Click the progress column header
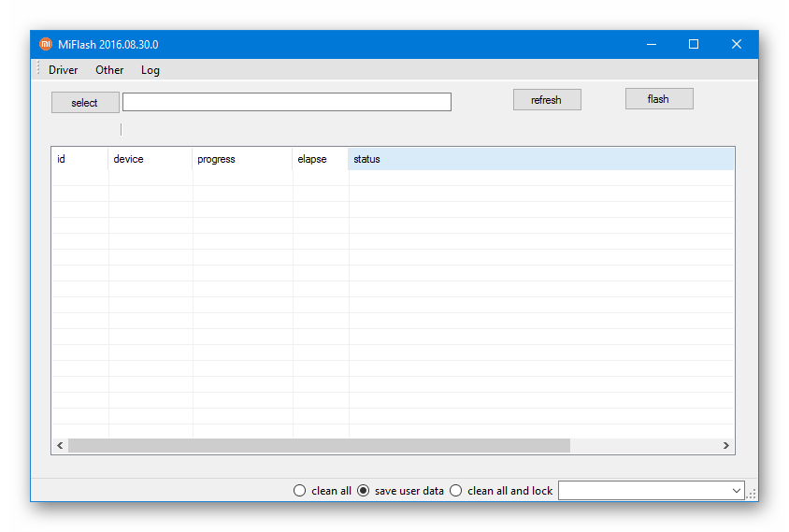Screen dimensions: 789x532 point(242,159)
